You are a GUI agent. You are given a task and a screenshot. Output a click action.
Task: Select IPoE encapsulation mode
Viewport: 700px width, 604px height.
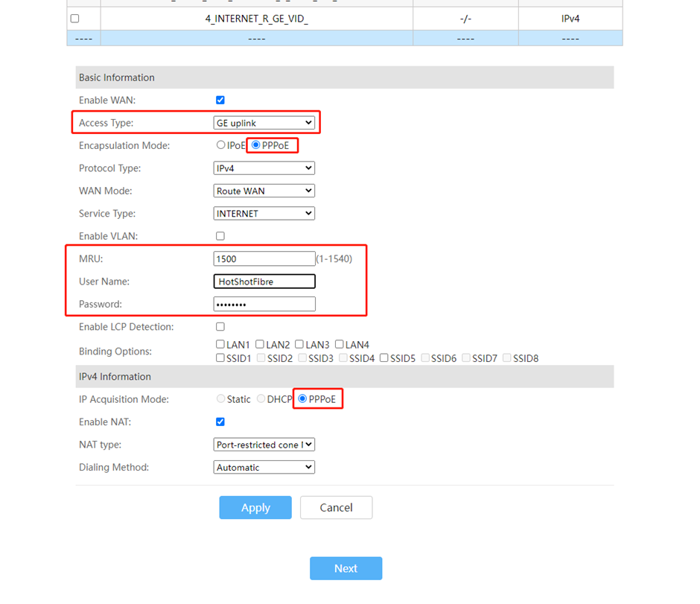[x=220, y=145]
